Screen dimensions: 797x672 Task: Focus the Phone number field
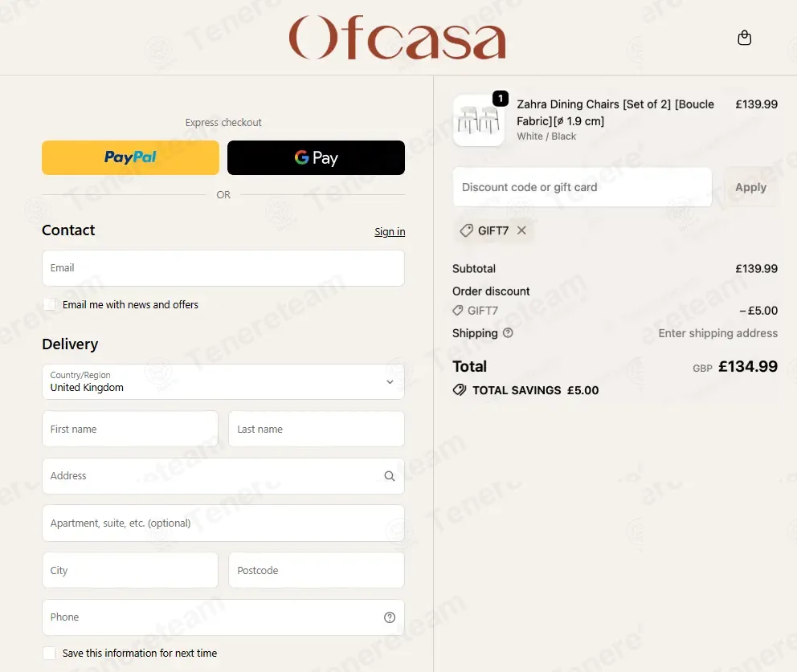[x=223, y=617]
